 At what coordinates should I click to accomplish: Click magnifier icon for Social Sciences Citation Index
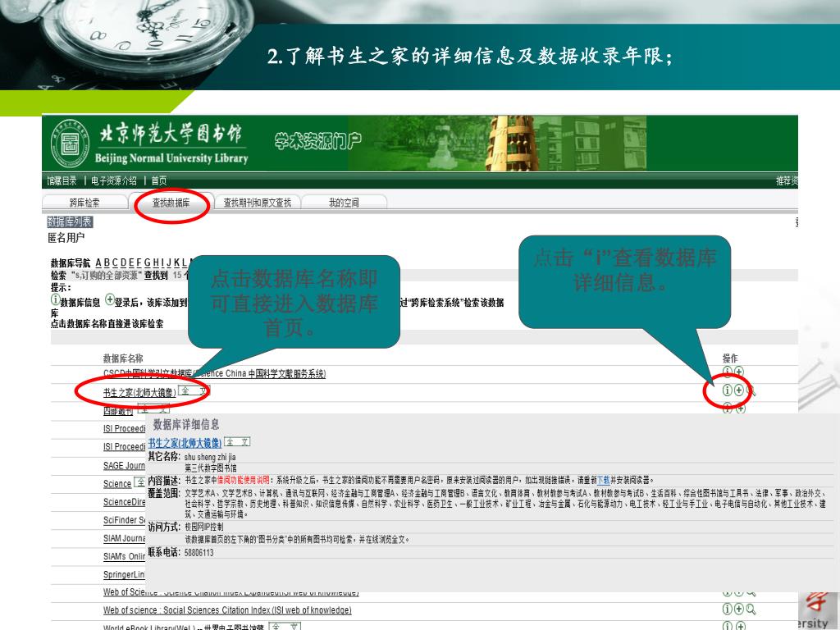(x=751, y=609)
